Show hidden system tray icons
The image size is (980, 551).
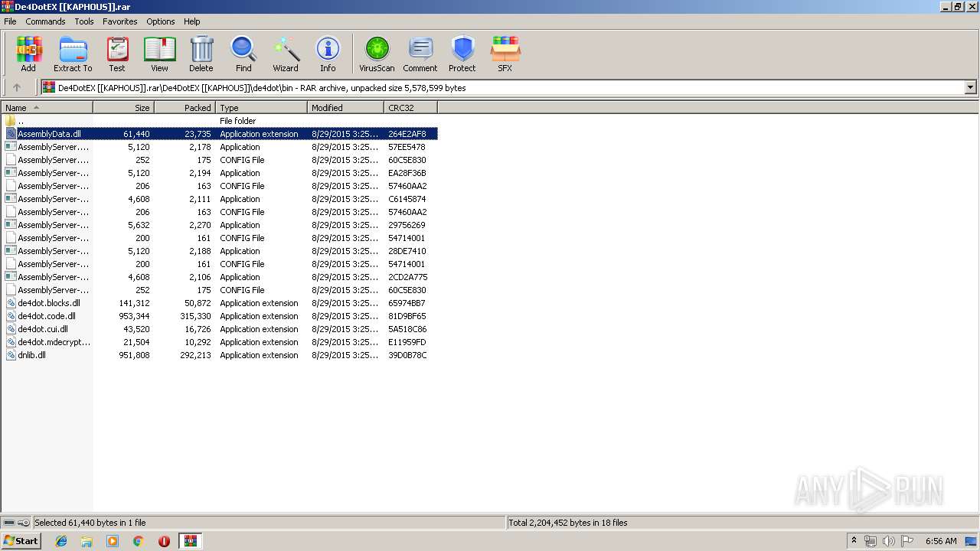pos(854,541)
